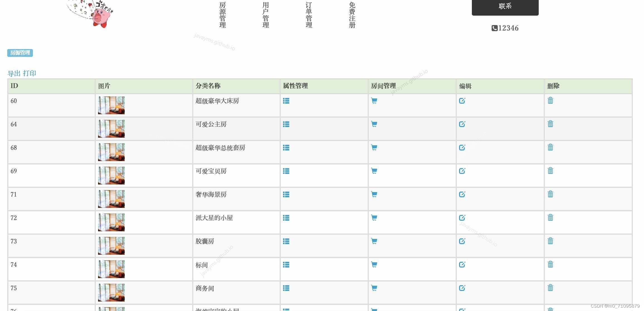
Task: Open room management cart for 派大星的小屋
Action: coord(374,217)
